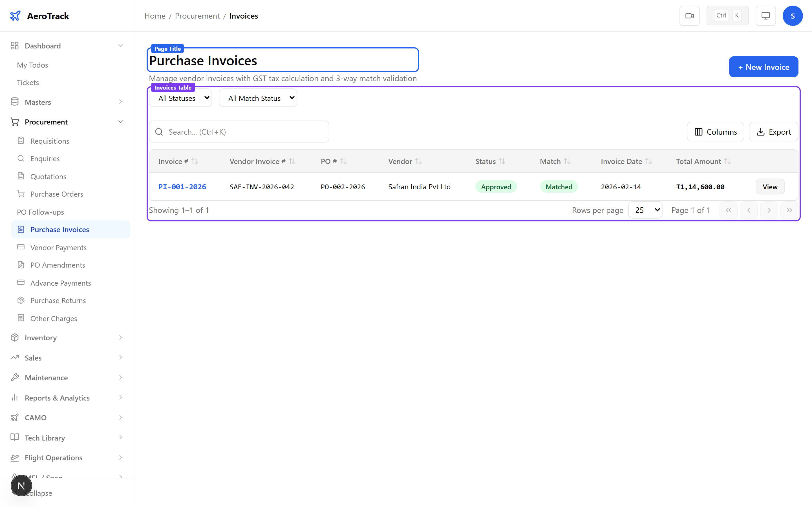Open the All Statuses dropdown
812x507 pixels.
(180, 97)
